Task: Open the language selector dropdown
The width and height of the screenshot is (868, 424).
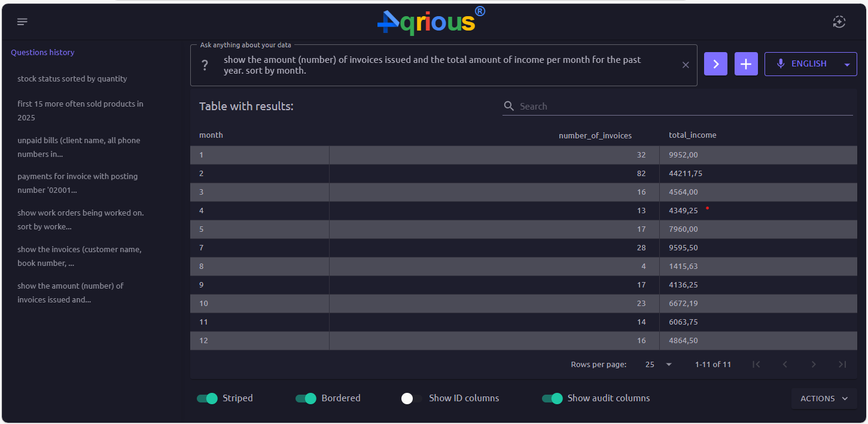Action: tap(846, 63)
